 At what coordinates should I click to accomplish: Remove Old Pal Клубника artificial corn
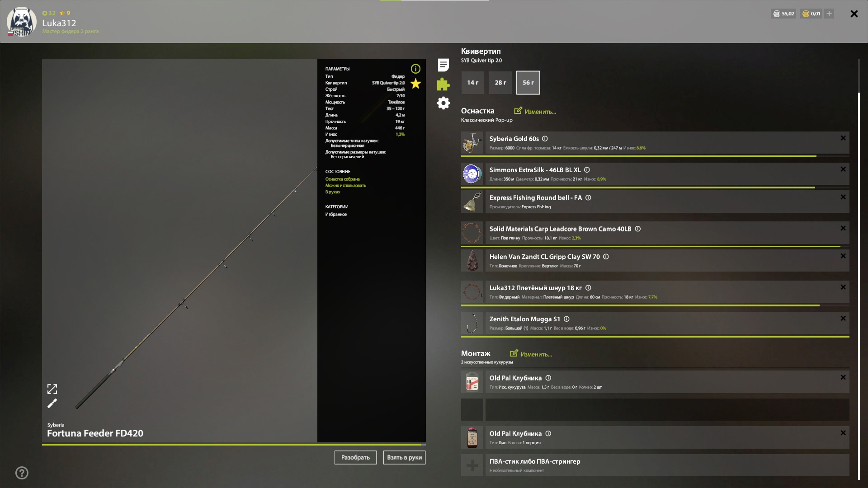click(843, 377)
